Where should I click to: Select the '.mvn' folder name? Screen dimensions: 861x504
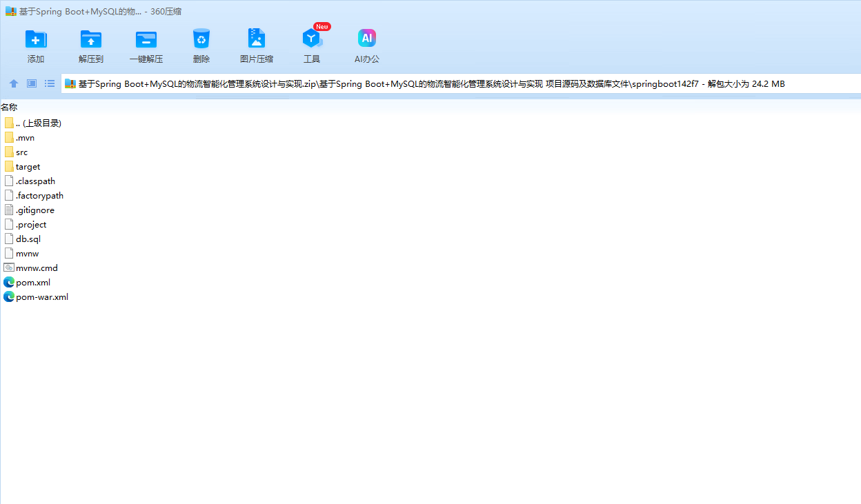(x=25, y=138)
